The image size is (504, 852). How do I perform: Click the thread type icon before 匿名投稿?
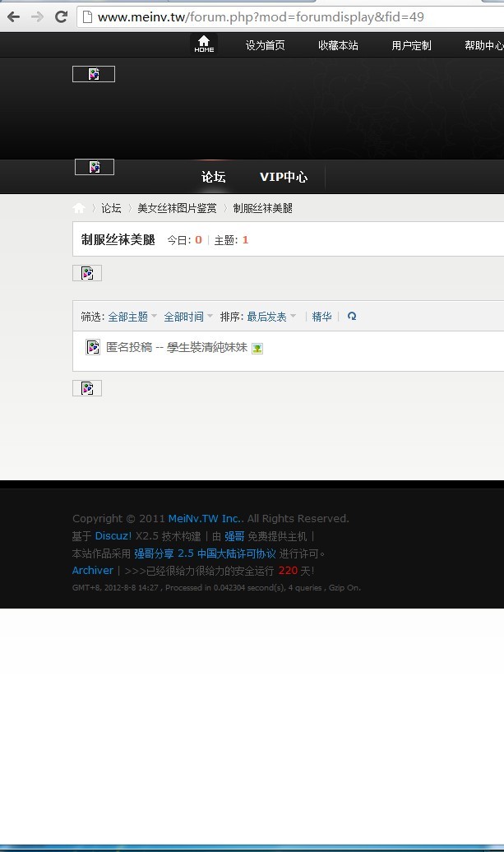[x=93, y=347]
